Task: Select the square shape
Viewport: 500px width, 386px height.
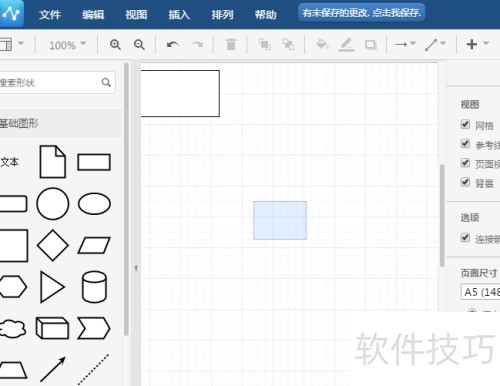Action: point(14,245)
